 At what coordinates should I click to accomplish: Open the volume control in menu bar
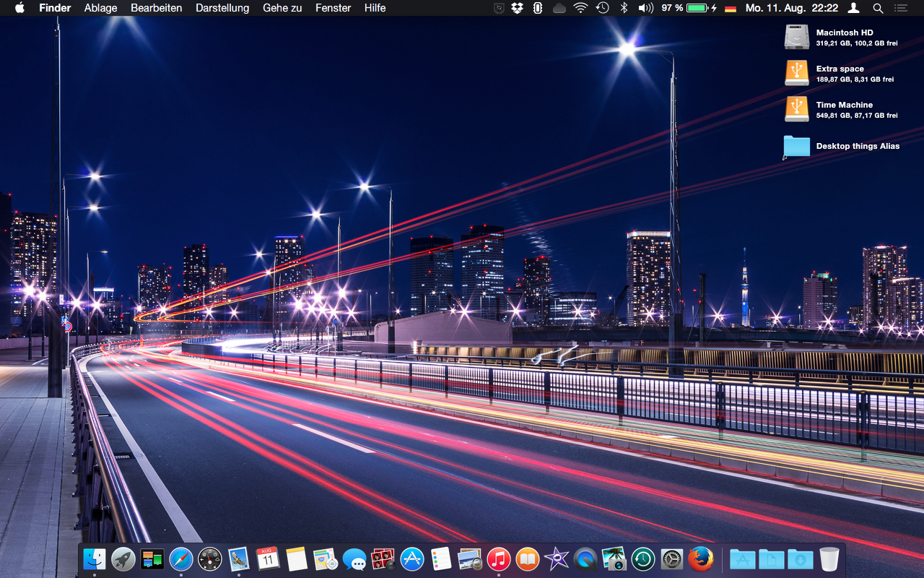click(x=645, y=8)
